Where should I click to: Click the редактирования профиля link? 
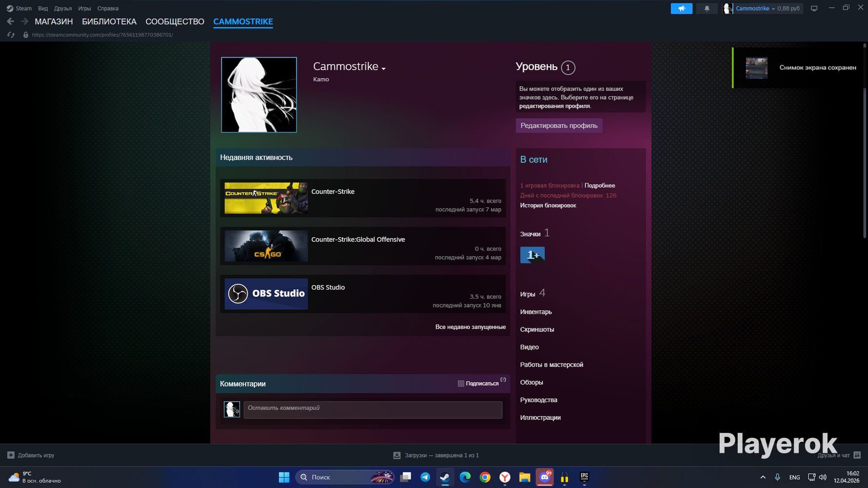[555, 106]
